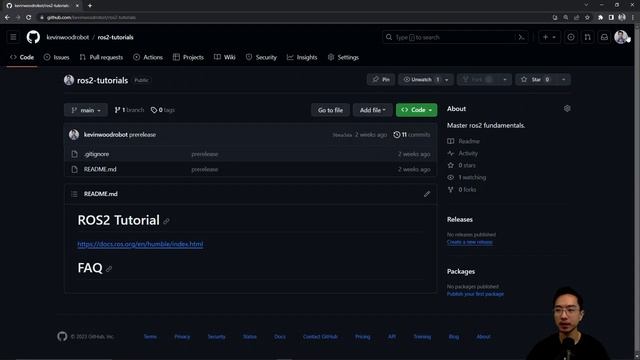
Task: Open the pull requests icon in top header
Action: click(x=587, y=37)
